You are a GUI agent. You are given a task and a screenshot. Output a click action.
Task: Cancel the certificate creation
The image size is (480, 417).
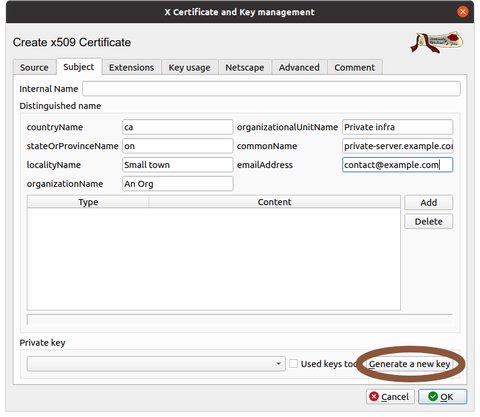(390, 397)
